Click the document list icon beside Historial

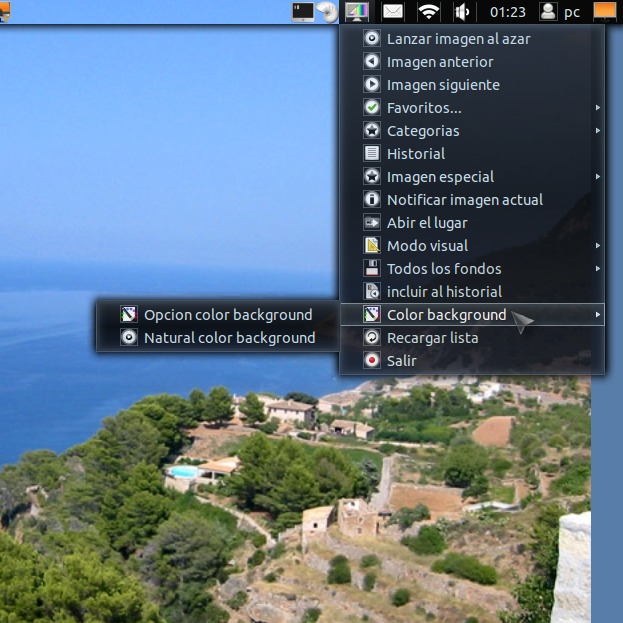coord(372,153)
